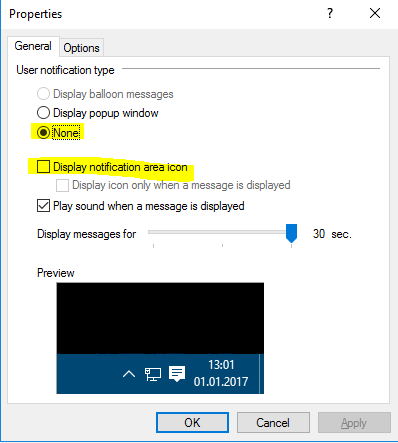The width and height of the screenshot is (398, 443).
Task: Switch to the Options tab
Action: pyautogui.click(x=82, y=48)
